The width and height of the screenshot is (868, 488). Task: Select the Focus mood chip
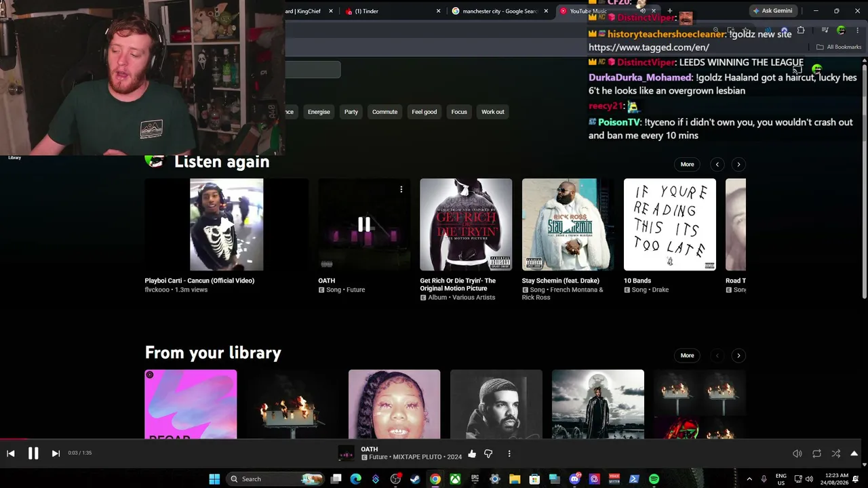click(x=459, y=112)
